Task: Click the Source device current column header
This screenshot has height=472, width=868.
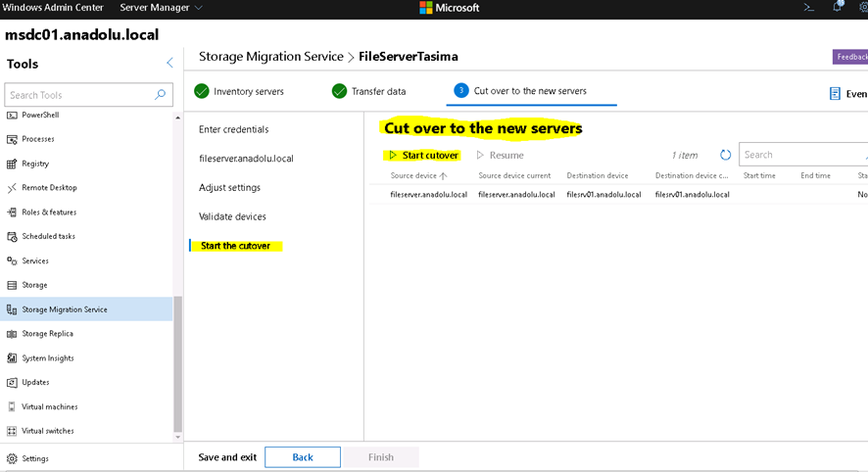Action: point(514,176)
